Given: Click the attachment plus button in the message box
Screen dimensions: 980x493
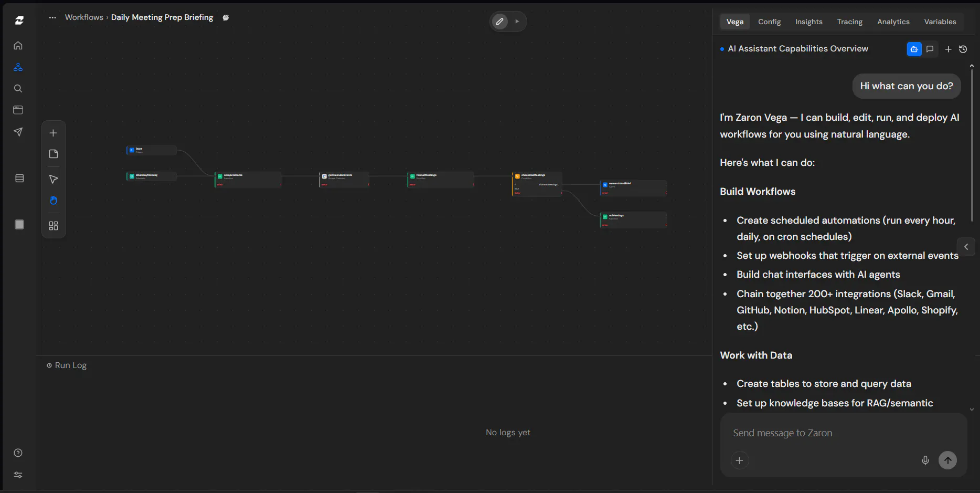Looking at the screenshot, I should (x=740, y=460).
